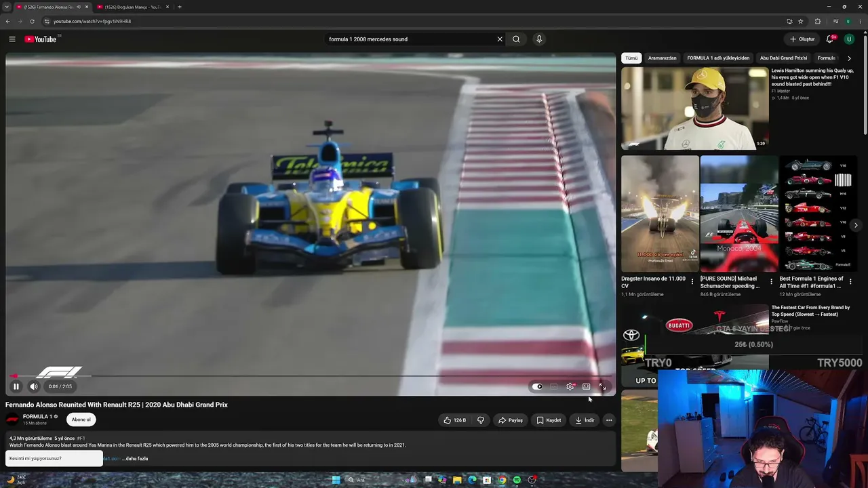Screen dimensions: 868x488
Task: Subscribe with the Abone ol button
Action: (x=81, y=420)
